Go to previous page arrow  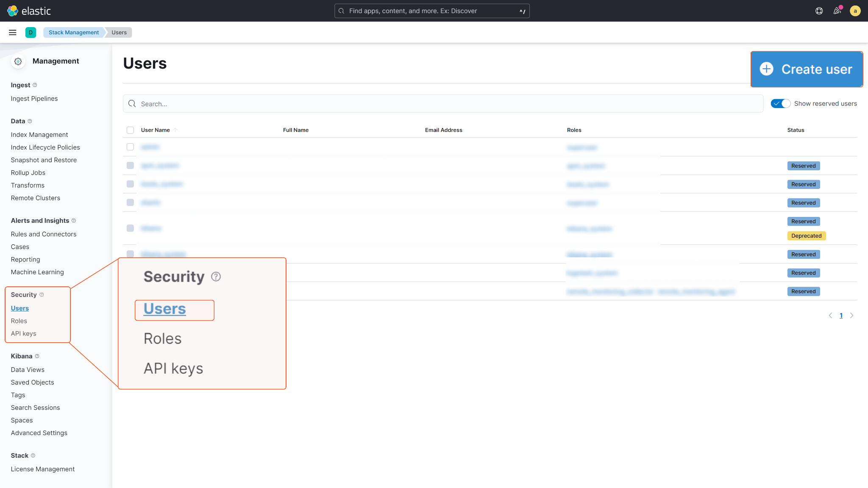[x=830, y=316]
